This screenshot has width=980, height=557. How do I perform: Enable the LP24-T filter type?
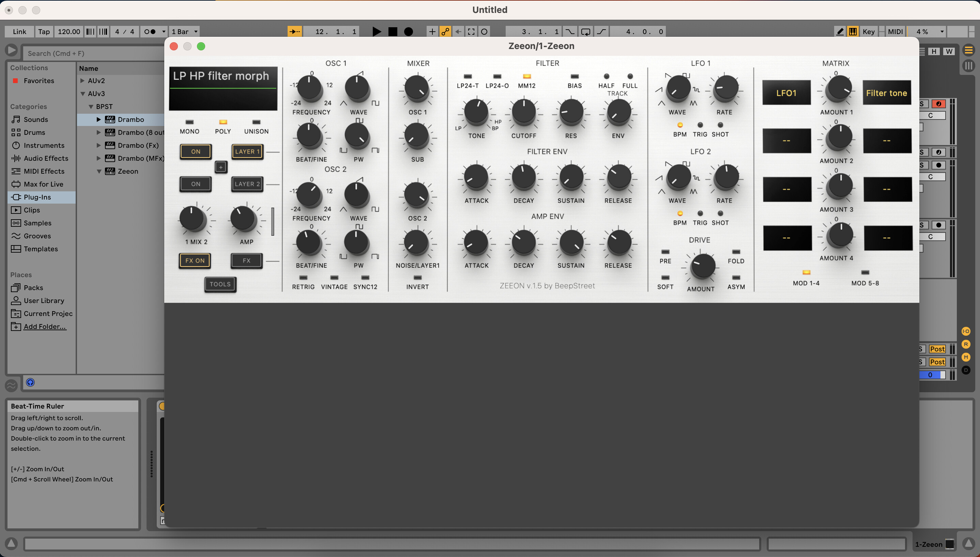468,77
